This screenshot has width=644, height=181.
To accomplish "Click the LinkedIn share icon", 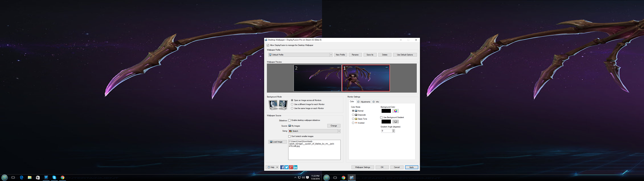I will pyautogui.click(x=295, y=167).
